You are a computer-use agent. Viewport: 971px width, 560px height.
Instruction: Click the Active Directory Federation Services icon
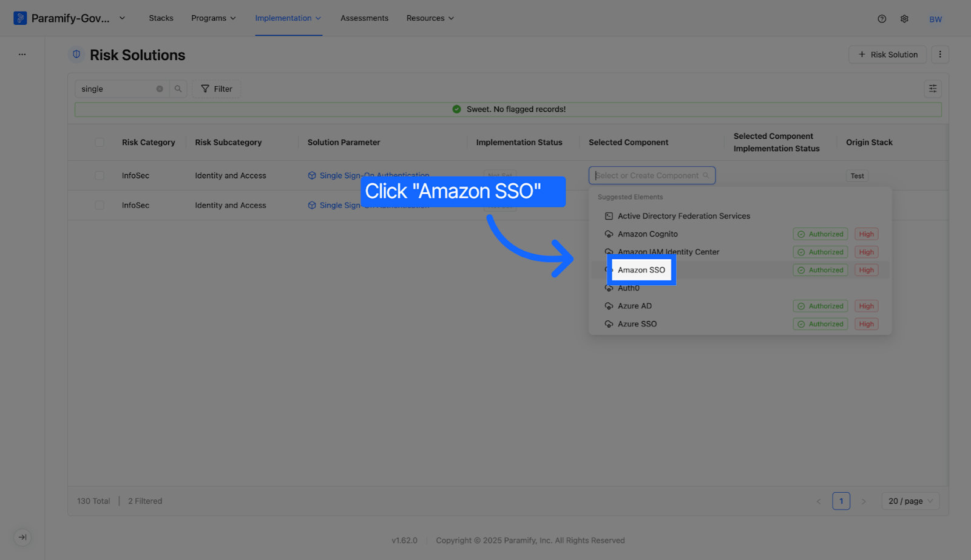point(609,216)
